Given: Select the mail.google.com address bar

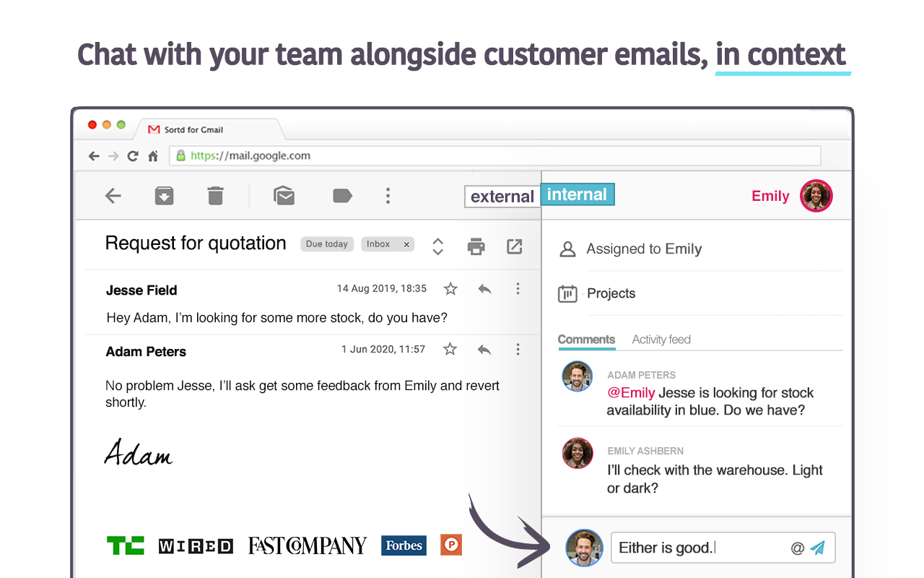Looking at the screenshot, I should (x=495, y=155).
